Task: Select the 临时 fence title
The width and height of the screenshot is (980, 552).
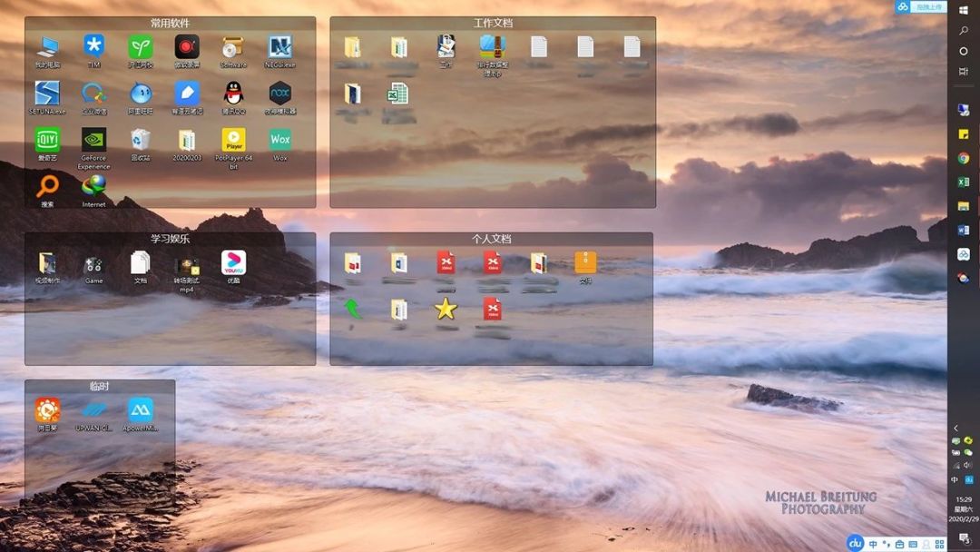Action: pos(100,387)
